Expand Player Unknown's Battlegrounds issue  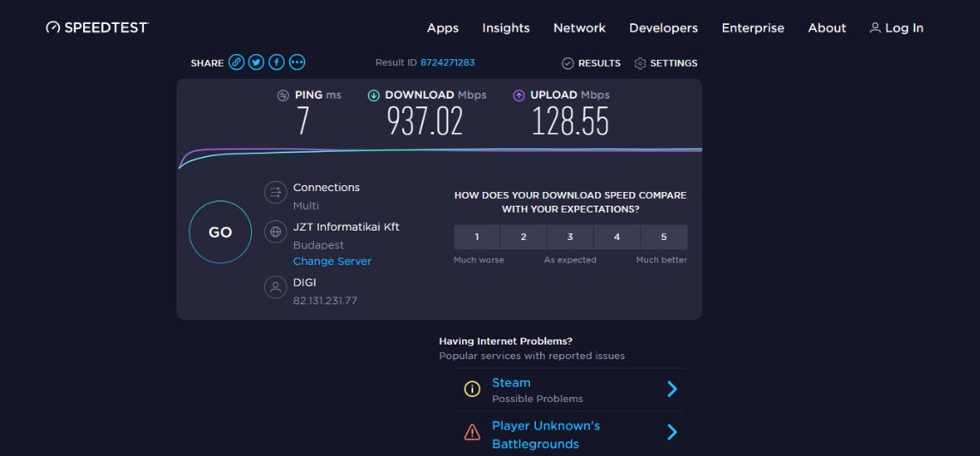(671, 433)
